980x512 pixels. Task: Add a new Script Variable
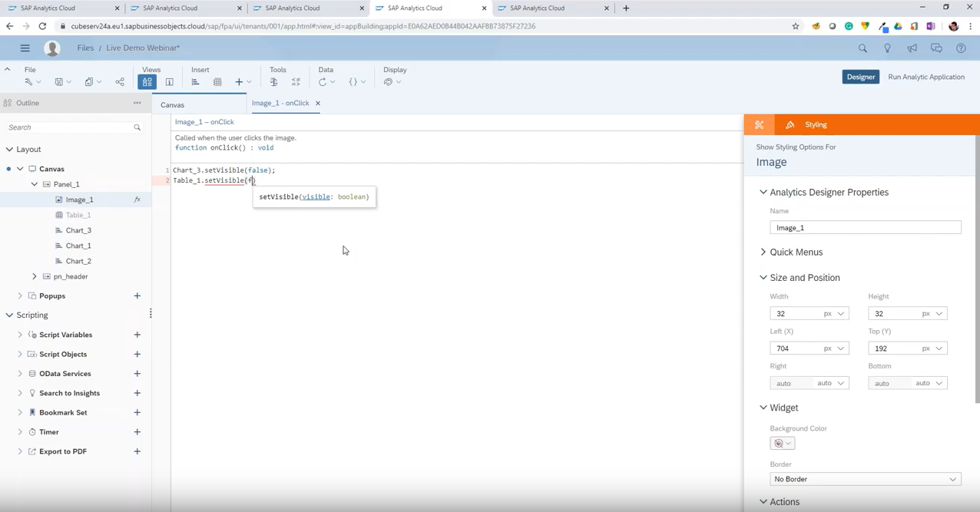[x=137, y=335]
